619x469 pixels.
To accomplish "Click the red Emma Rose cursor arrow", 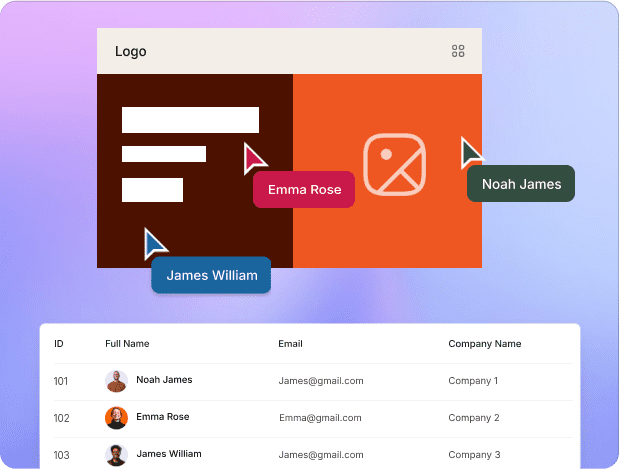I will point(254,158).
